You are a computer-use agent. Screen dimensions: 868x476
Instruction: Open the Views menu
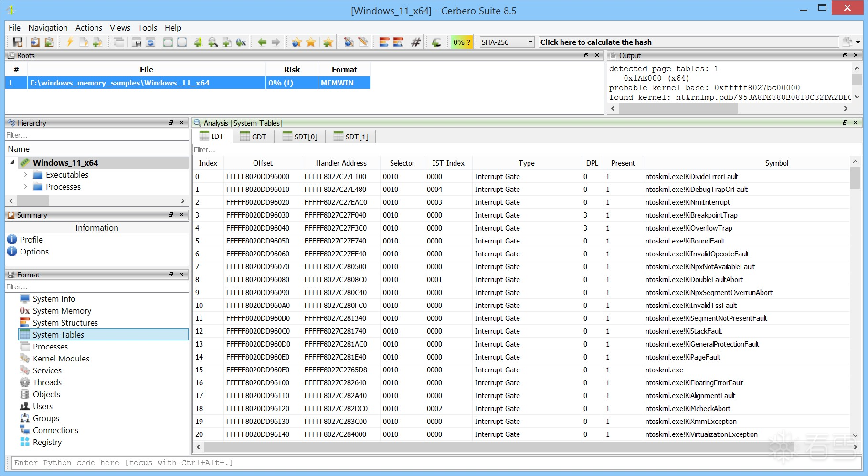pyautogui.click(x=120, y=28)
